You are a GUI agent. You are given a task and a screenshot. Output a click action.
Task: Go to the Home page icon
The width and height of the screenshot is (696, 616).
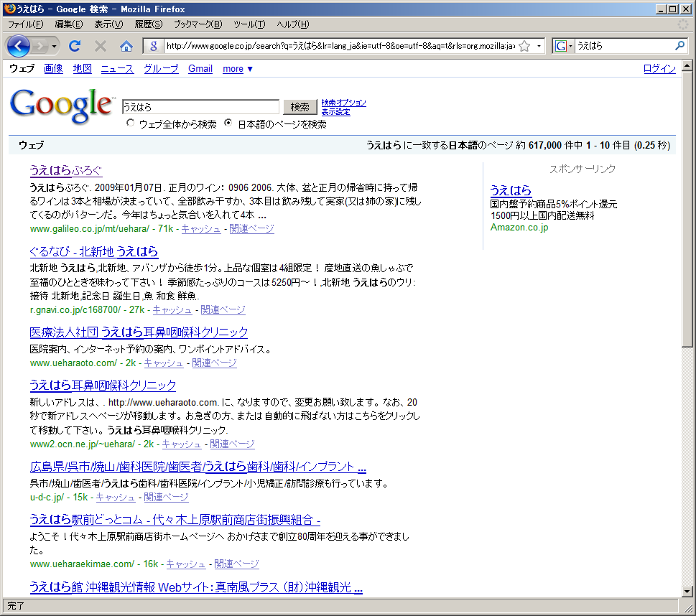click(126, 46)
